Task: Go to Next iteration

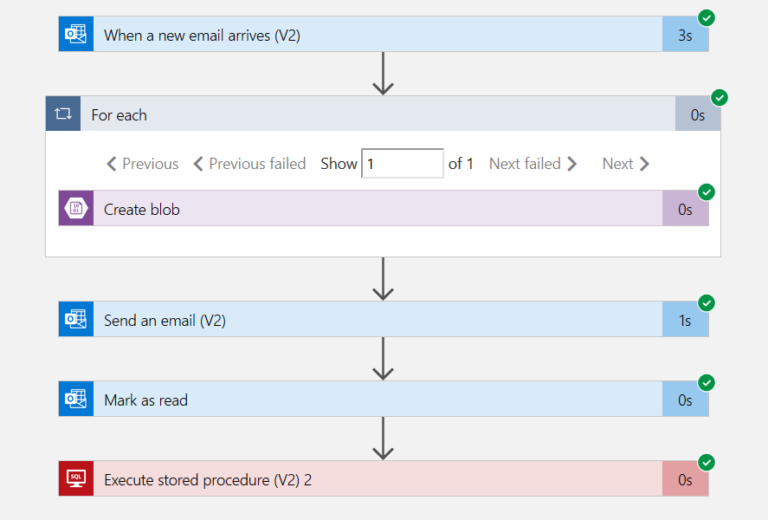Action: (x=626, y=163)
